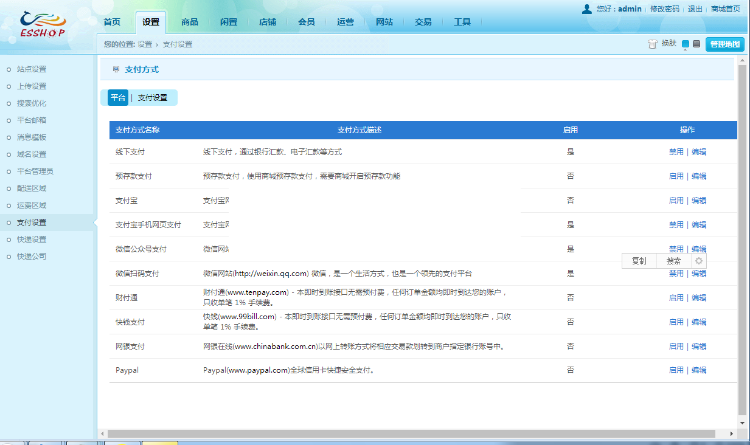This screenshot has width=750, height=445.
Task: Edit the 财付通 payment method
Action: coord(699,298)
